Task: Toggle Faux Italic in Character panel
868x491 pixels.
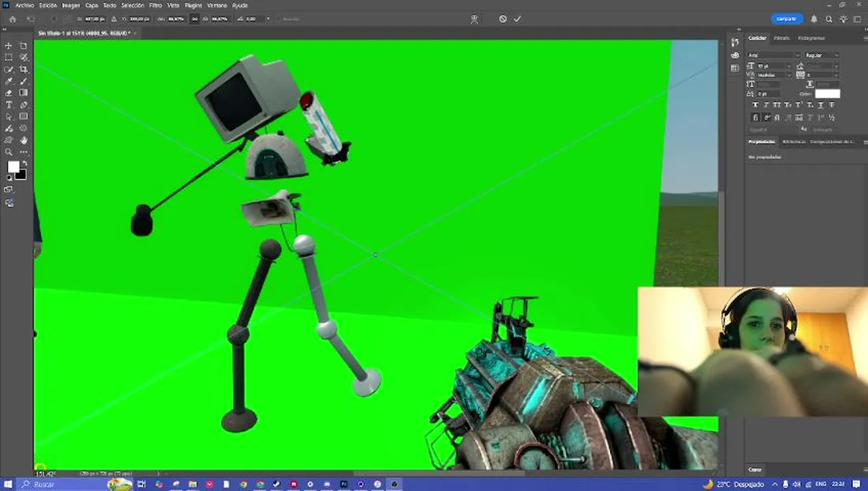Action: [x=766, y=106]
